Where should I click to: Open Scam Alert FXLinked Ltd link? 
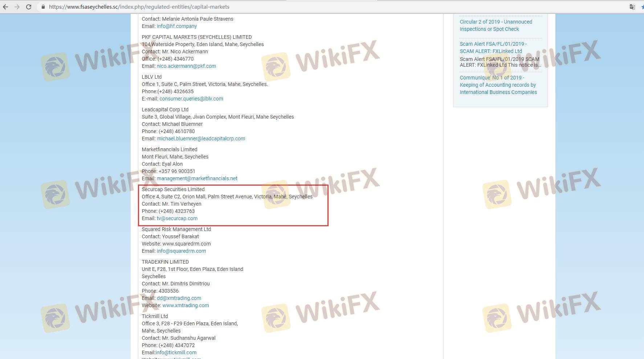(x=493, y=48)
